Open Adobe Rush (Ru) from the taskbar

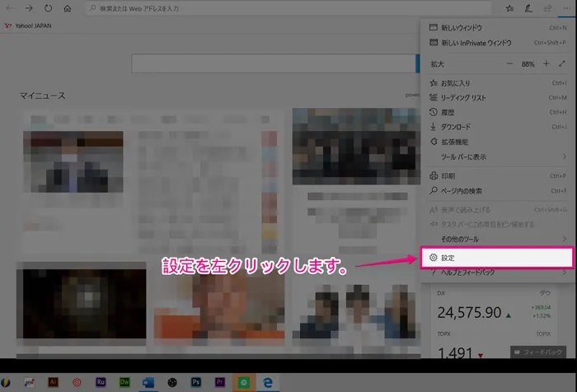pos(101,382)
